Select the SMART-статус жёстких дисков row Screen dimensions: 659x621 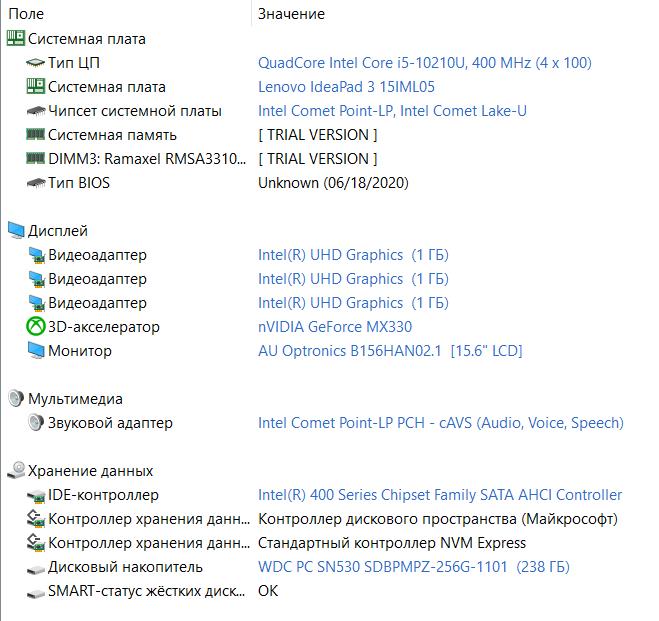pyautogui.click(x=328, y=591)
